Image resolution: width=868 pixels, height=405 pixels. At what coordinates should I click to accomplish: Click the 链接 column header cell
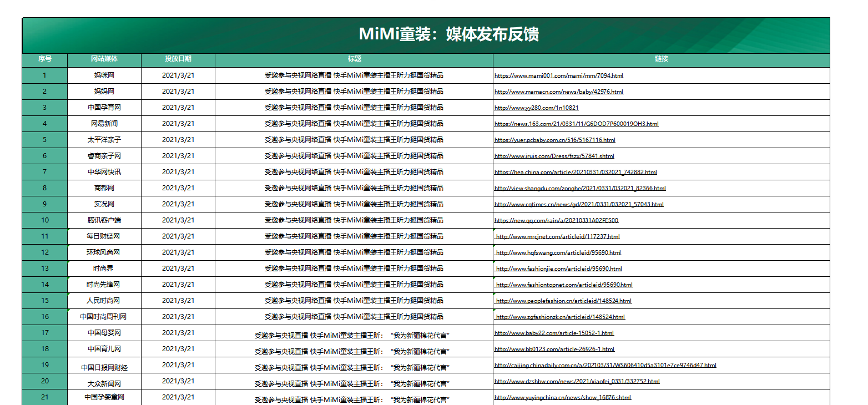tap(661, 59)
